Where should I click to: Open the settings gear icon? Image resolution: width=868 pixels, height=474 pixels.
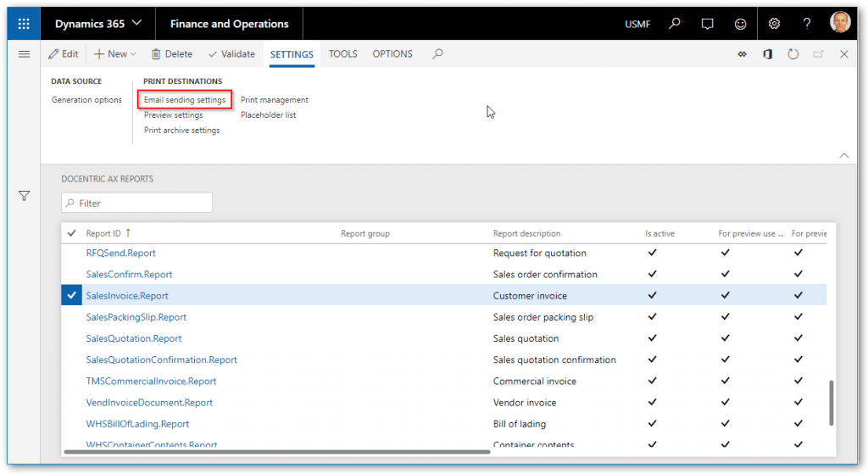click(774, 24)
